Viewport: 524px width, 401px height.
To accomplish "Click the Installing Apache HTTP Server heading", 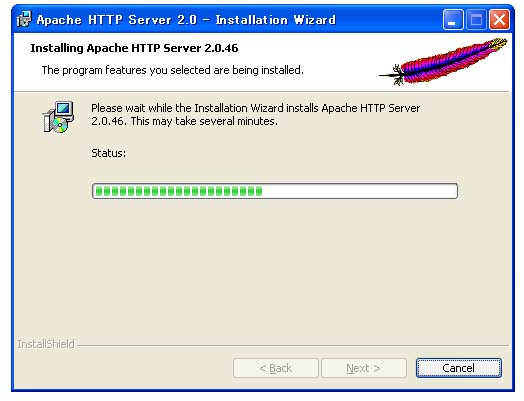I will coord(134,48).
